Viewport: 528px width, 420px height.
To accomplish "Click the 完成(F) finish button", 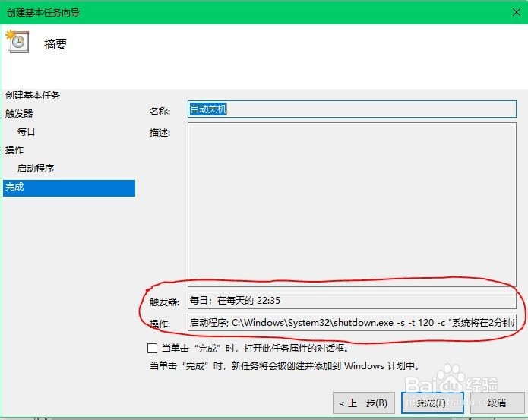I will (432, 403).
